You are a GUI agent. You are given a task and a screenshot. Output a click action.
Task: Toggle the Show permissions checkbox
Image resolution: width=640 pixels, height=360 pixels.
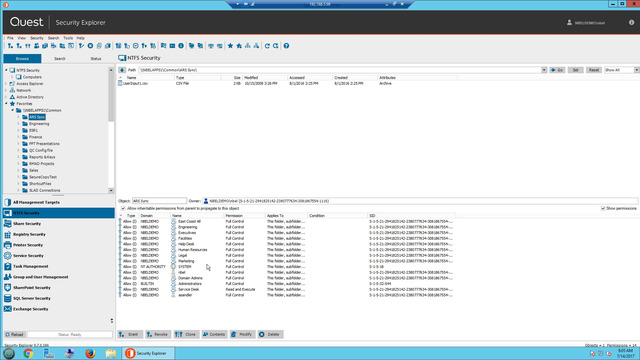point(603,209)
